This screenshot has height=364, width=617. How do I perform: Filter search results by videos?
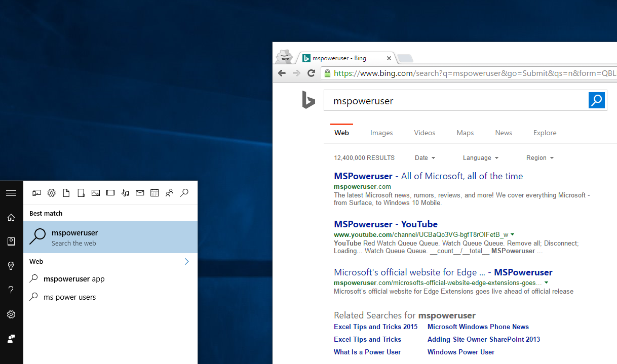[x=110, y=193]
